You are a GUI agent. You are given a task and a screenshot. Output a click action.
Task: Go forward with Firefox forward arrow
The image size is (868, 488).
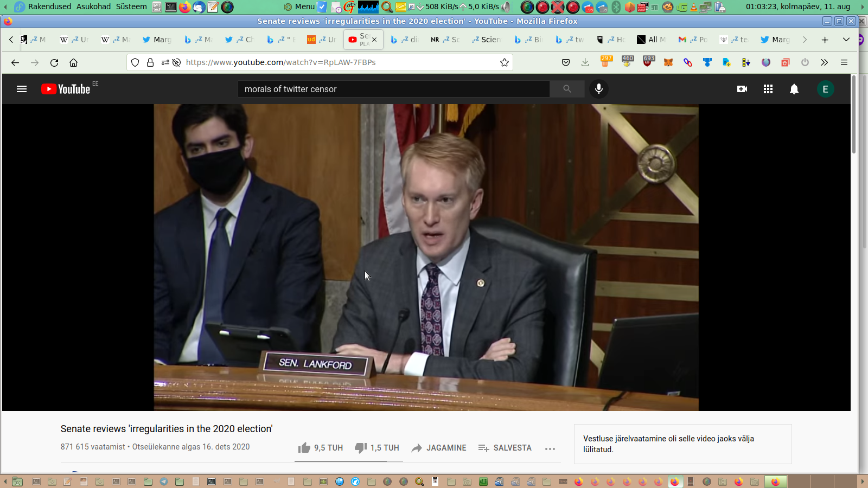click(x=35, y=62)
